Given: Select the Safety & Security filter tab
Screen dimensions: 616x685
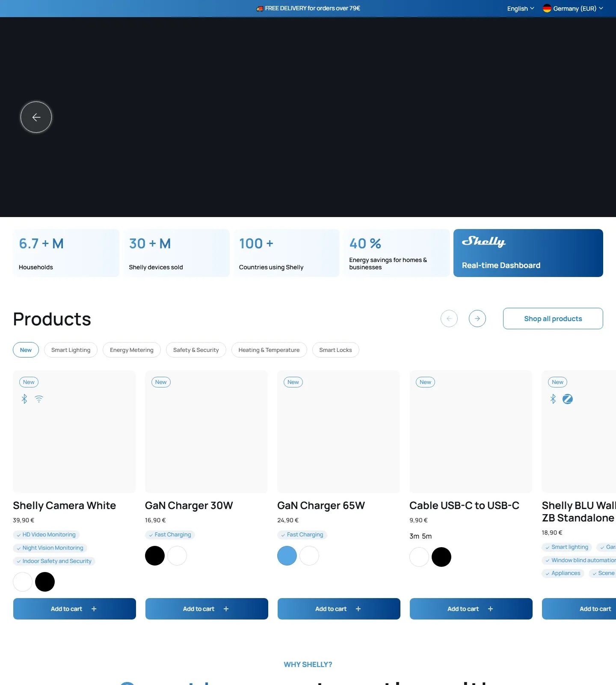Looking at the screenshot, I should pos(196,350).
